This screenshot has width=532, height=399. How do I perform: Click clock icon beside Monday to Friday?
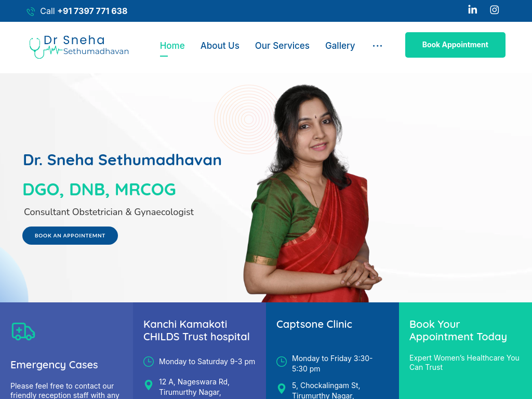coord(282,362)
